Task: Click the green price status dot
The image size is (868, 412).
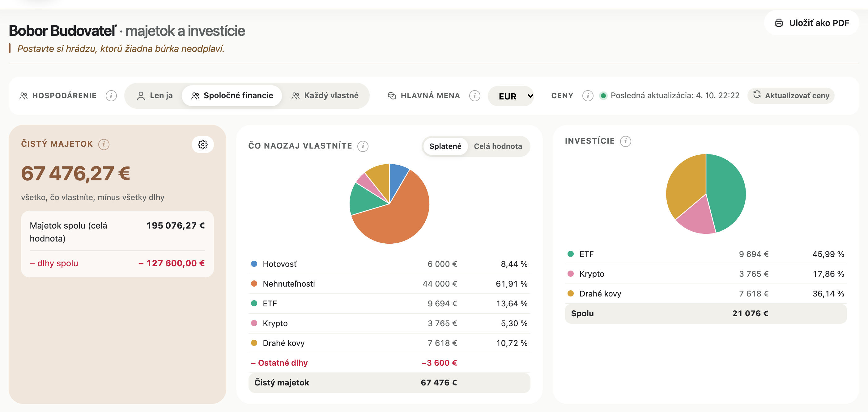Action: click(603, 96)
